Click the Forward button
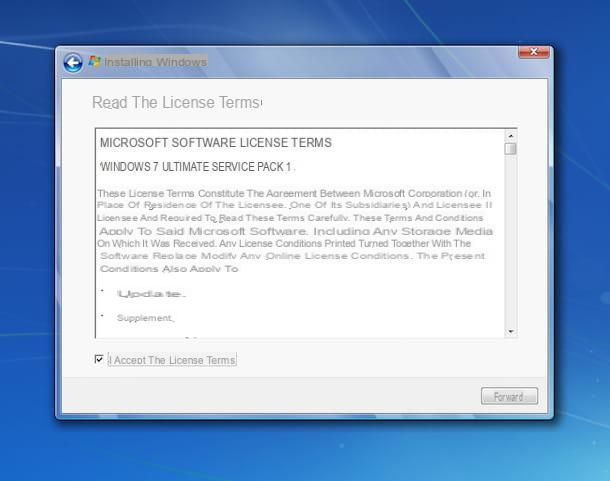The height and width of the screenshot is (481, 610). pyautogui.click(x=509, y=396)
